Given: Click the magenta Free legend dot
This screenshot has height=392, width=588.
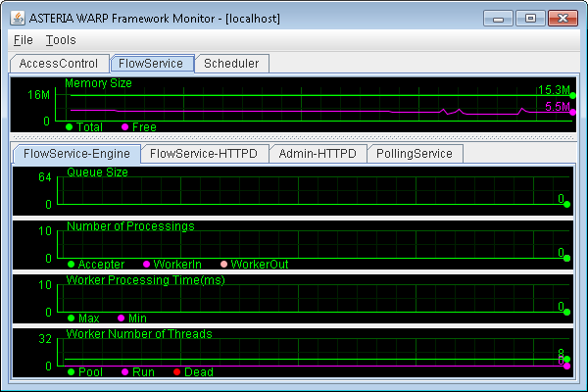Looking at the screenshot, I should point(124,127).
